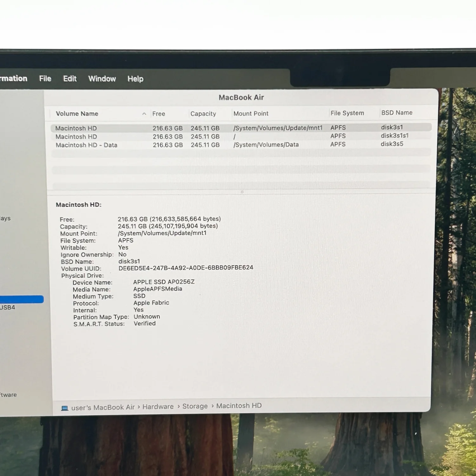This screenshot has width=476, height=476.
Task: Click user's MacBook Air in the path bar
Action: click(x=103, y=407)
